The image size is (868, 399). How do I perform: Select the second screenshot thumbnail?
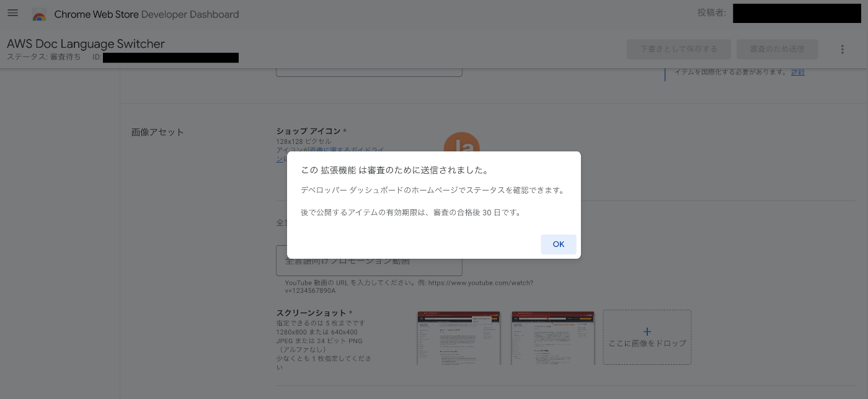point(553,338)
